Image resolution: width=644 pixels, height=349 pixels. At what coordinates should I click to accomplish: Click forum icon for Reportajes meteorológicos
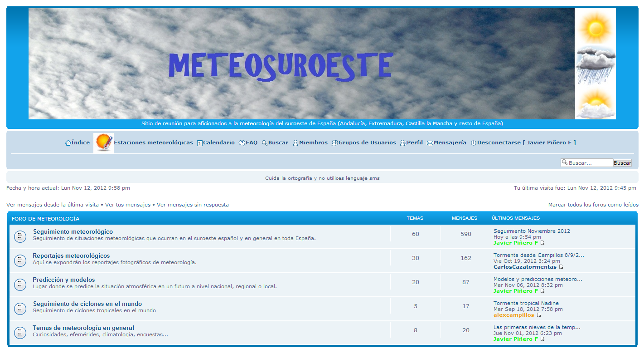(20, 261)
